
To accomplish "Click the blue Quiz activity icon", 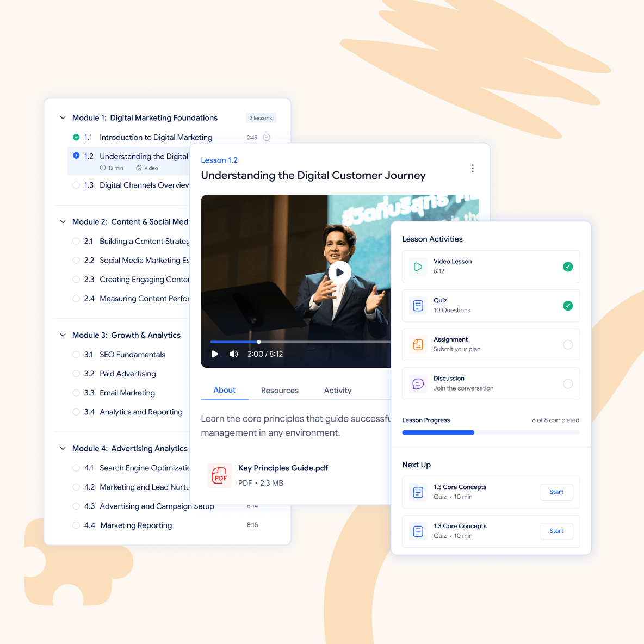I will [418, 306].
